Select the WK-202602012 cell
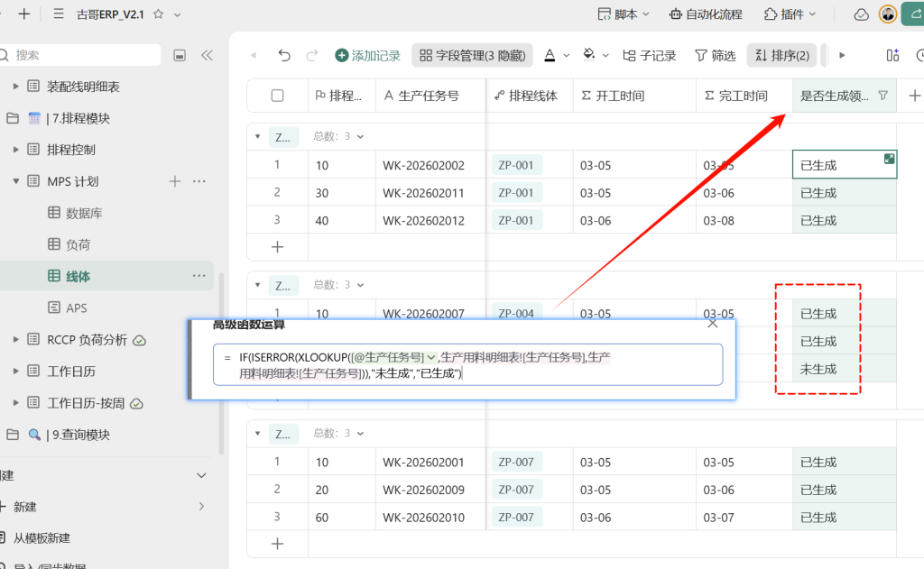Screen dimensions: 924x569 click(430, 220)
